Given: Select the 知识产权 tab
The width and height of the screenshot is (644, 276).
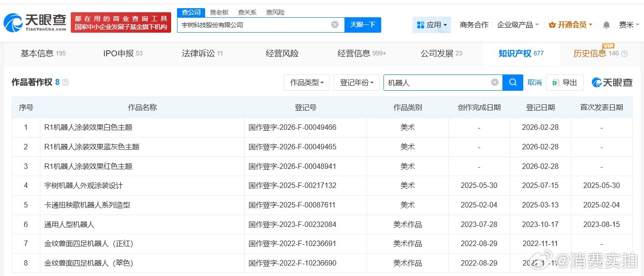Looking at the screenshot, I should (x=521, y=54).
